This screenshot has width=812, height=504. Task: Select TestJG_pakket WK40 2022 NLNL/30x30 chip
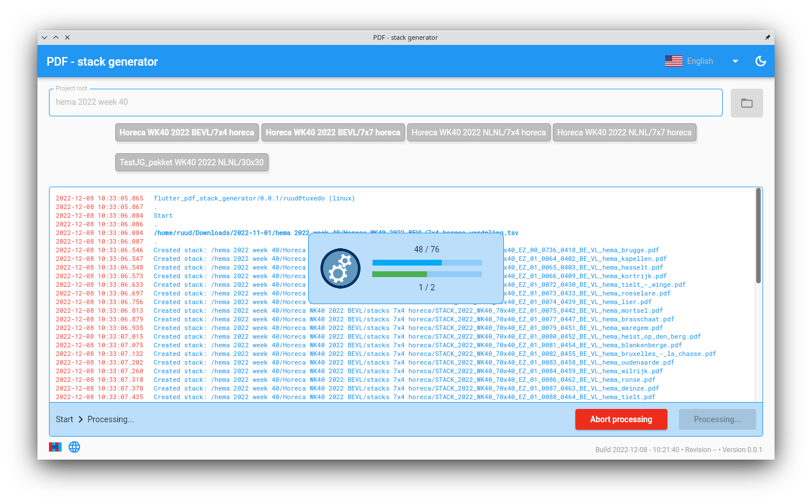[192, 162]
